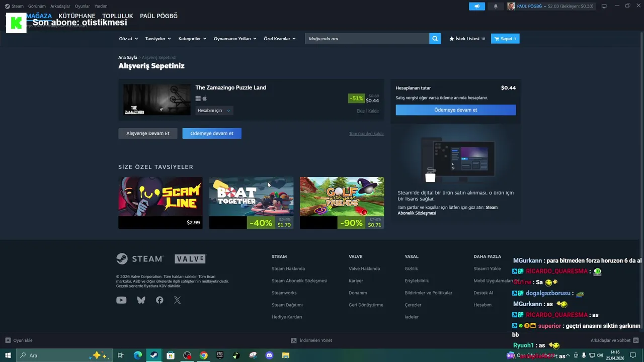The width and height of the screenshot is (644, 362).
Task: Open Epic Games launcher from taskbar
Action: 220,355
